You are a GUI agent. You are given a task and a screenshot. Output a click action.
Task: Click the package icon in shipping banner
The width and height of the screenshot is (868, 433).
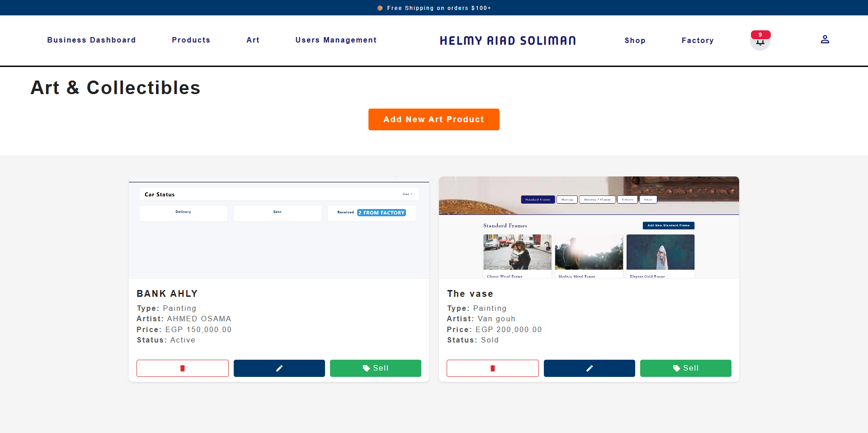click(x=380, y=8)
